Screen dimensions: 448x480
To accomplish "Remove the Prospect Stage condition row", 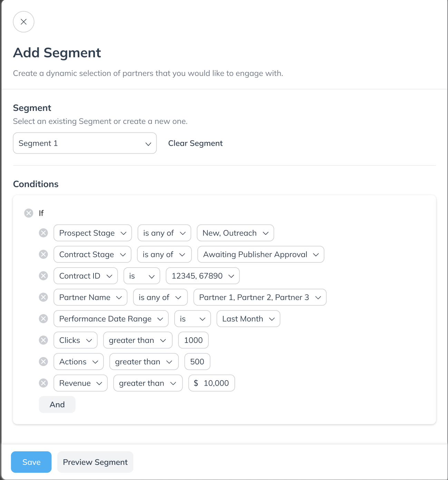I will pos(43,233).
